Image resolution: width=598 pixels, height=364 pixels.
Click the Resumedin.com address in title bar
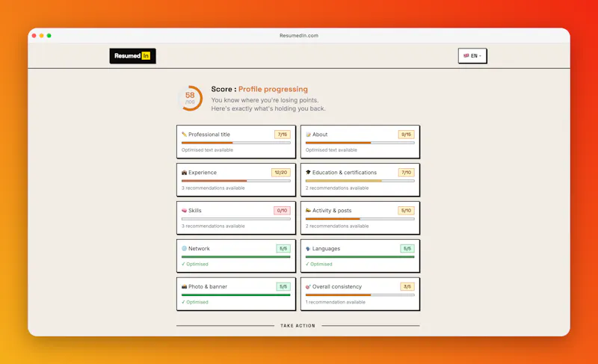tap(299, 35)
